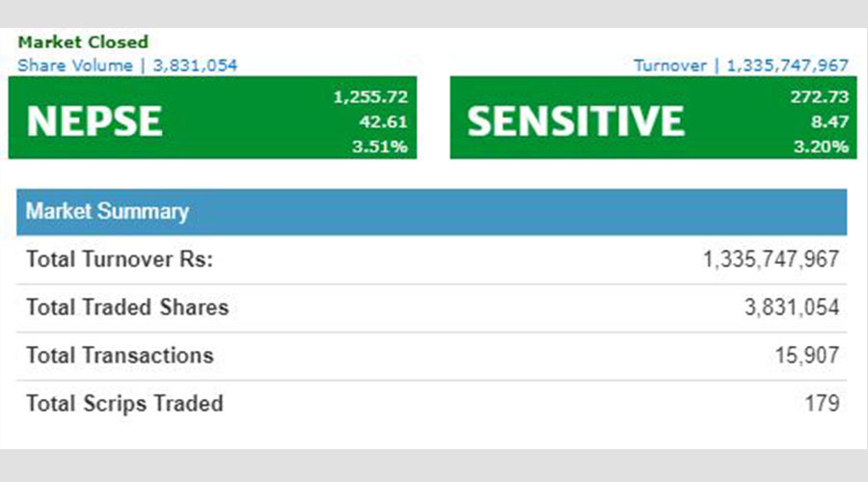Open the Turnover link at top right
This screenshot has width=868, height=482.
pyautogui.click(x=741, y=66)
